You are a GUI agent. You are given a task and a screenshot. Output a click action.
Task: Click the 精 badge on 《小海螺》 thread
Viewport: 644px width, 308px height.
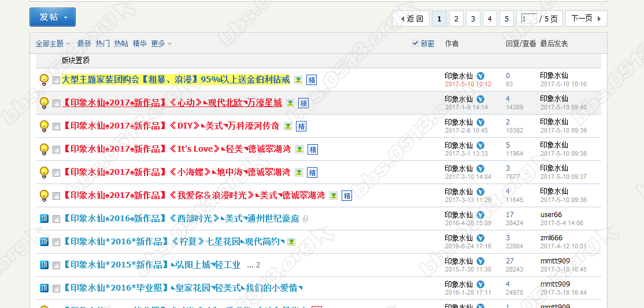point(312,173)
